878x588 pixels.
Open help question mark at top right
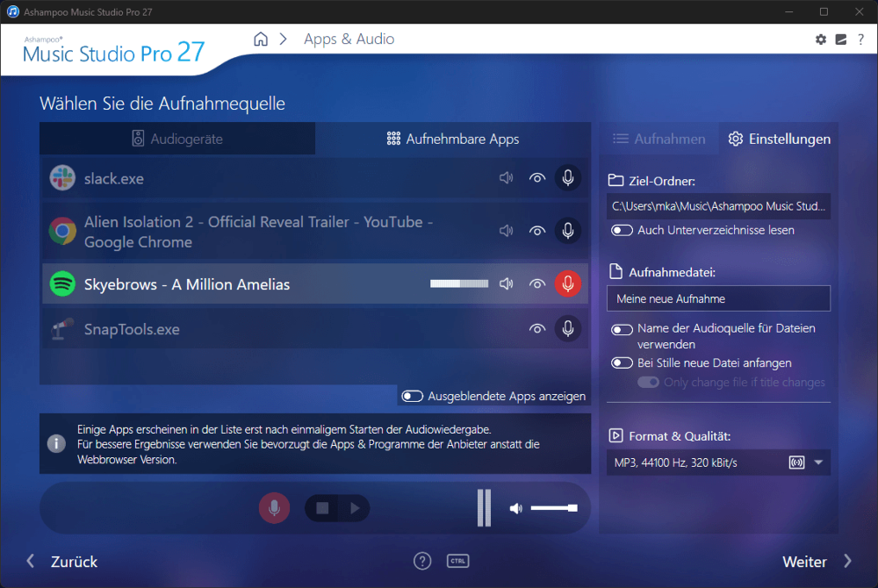[860, 39]
